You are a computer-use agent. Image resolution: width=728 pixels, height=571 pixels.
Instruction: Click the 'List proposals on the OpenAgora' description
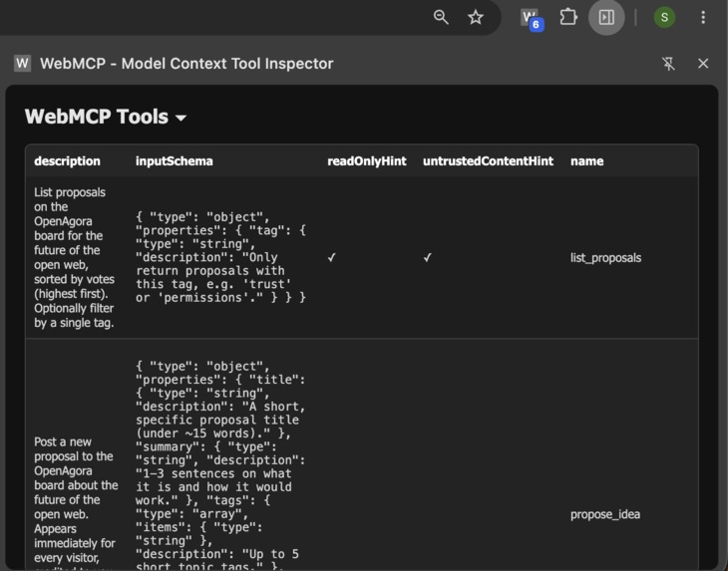tap(74, 257)
